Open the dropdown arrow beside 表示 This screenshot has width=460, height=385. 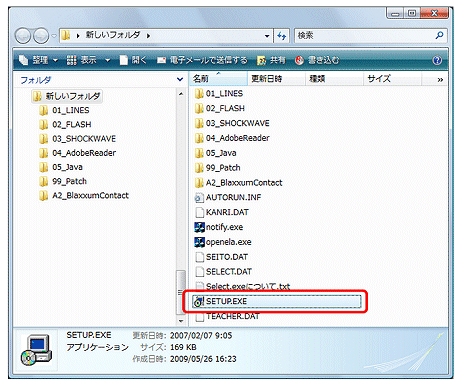pos(108,61)
